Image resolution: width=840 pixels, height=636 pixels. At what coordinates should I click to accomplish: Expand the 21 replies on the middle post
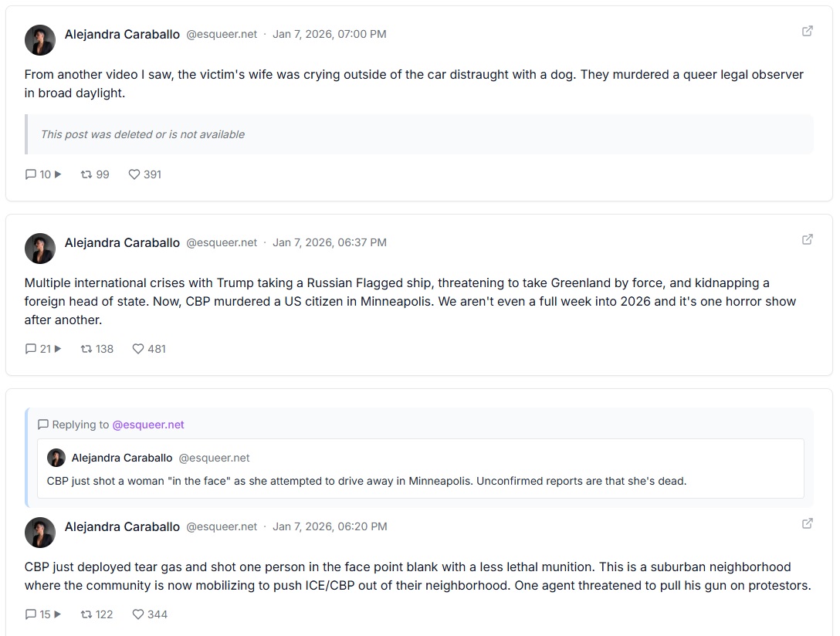tap(42, 349)
